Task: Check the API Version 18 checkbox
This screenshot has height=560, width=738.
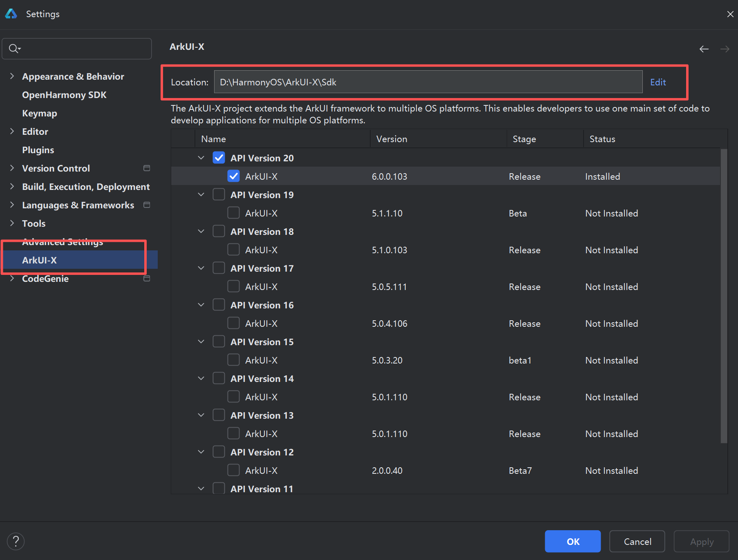Action: 219,231
